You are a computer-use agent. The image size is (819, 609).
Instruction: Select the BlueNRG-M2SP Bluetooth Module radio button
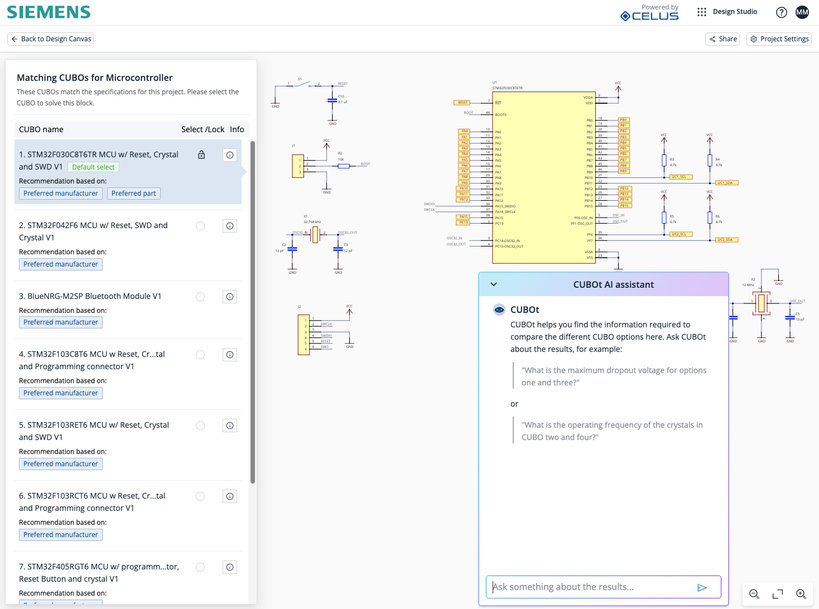(200, 297)
